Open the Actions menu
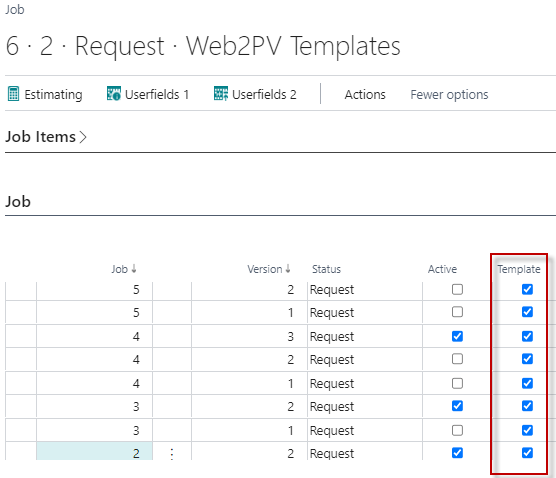 [365, 94]
